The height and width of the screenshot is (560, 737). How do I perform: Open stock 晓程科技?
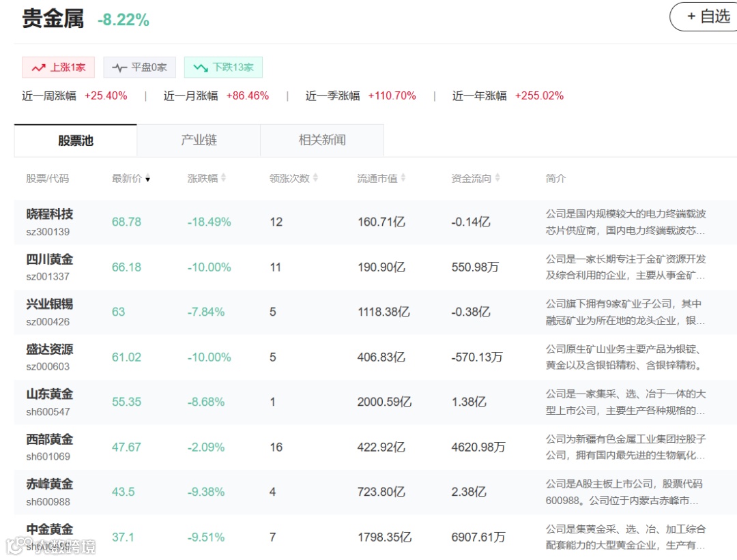tap(50, 214)
